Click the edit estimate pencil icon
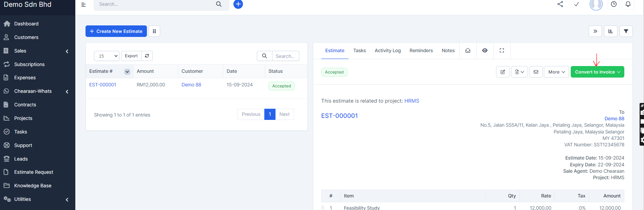The width and height of the screenshot is (644, 210). tap(503, 72)
